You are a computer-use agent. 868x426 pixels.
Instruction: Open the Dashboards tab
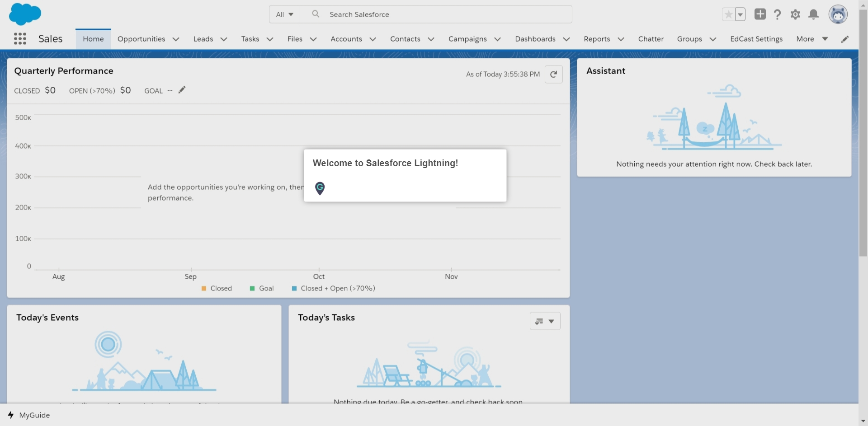pos(535,39)
